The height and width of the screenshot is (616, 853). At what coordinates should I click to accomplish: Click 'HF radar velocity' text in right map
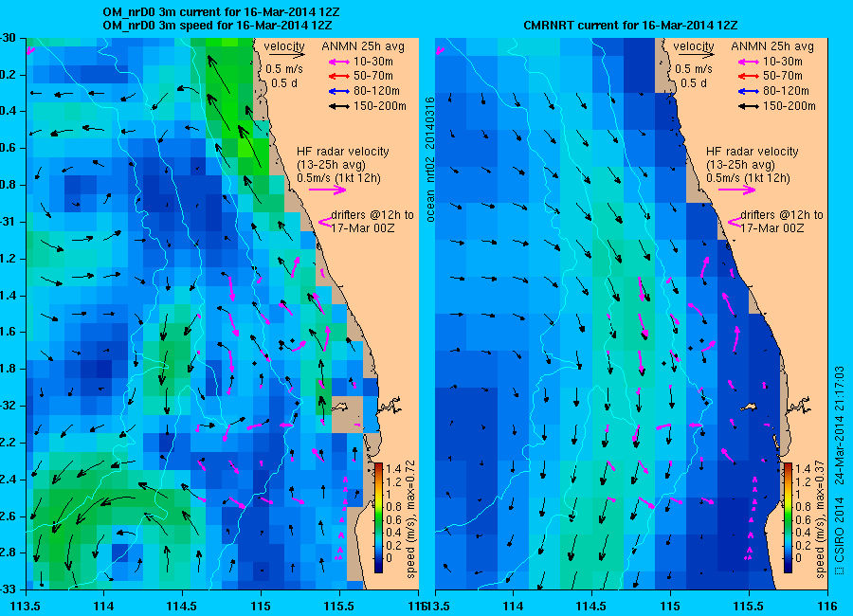(753, 152)
